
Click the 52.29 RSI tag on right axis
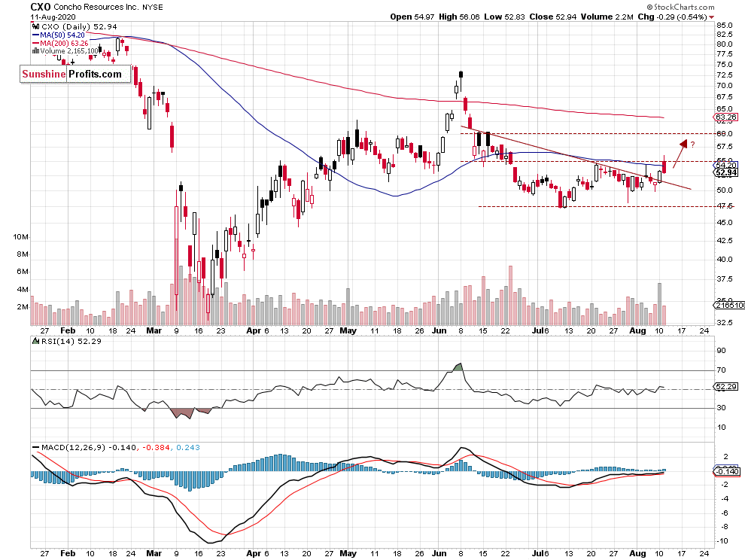(x=726, y=386)
